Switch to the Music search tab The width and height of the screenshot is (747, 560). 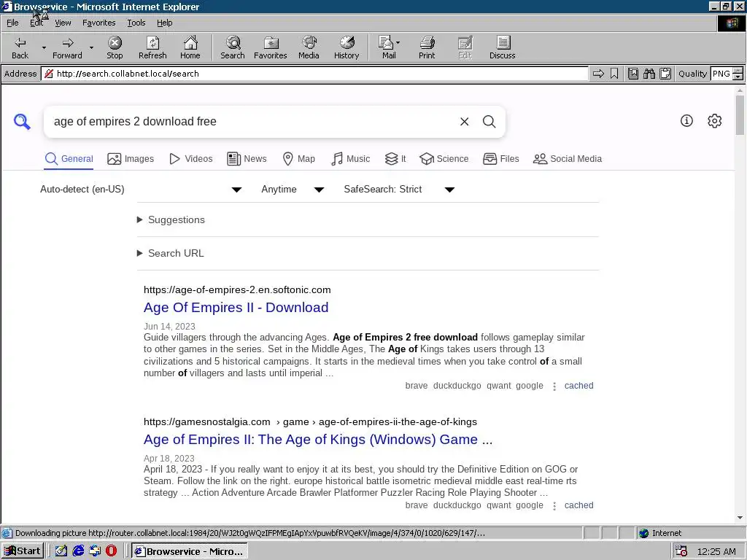350,158
